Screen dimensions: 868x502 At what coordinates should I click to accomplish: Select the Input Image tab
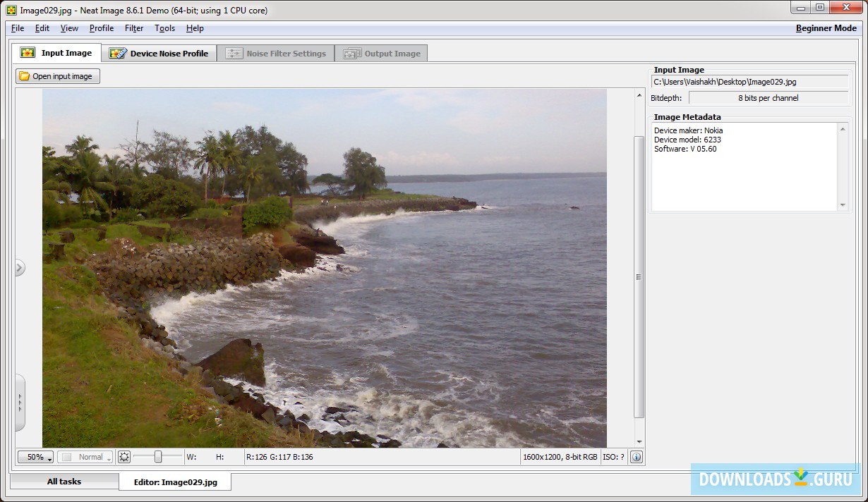[x=56, y=53]
